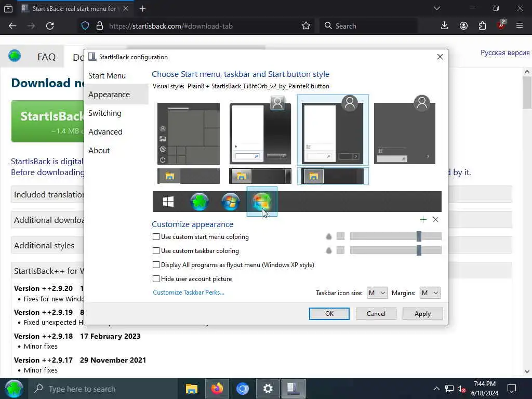
Task: Click the taskbar color droplet icon
Action: [328, 250]
